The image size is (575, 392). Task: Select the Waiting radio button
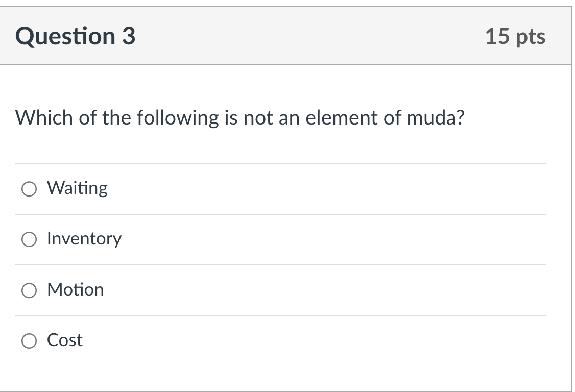pos(29,188)
